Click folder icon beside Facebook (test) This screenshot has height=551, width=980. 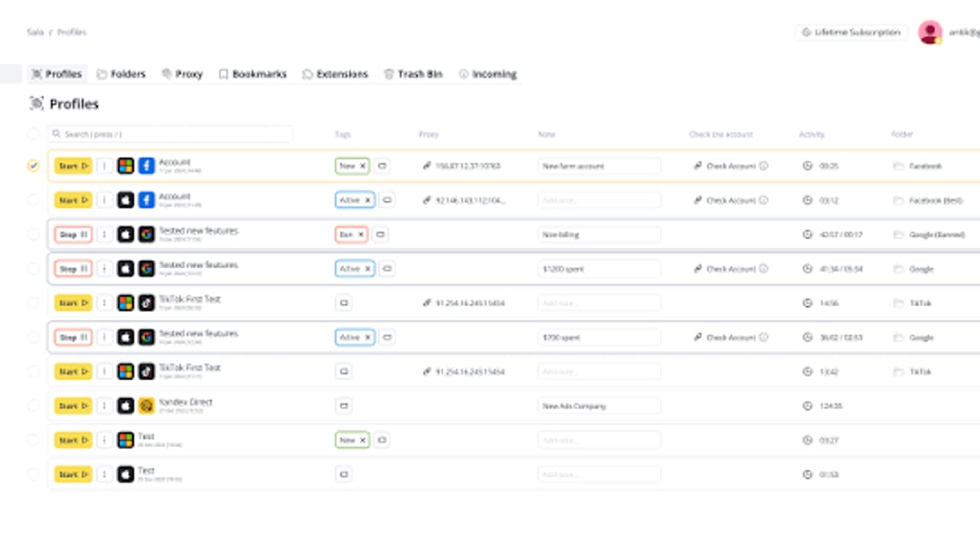[x=898, y=200]
